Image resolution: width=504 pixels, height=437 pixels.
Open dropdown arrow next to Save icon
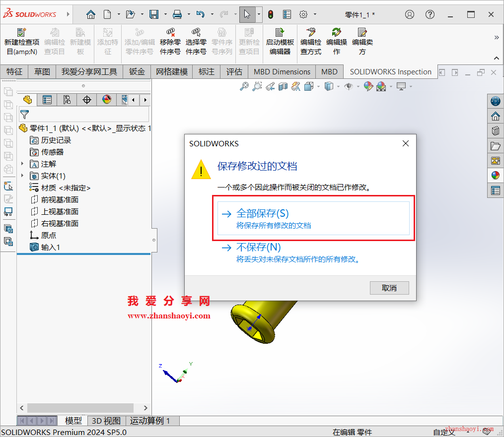click(165, 14)
